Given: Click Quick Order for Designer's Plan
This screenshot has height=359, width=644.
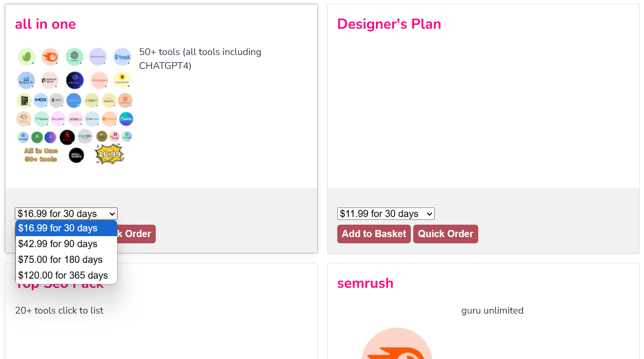Looking at the screenshot, I should point(445,234).
